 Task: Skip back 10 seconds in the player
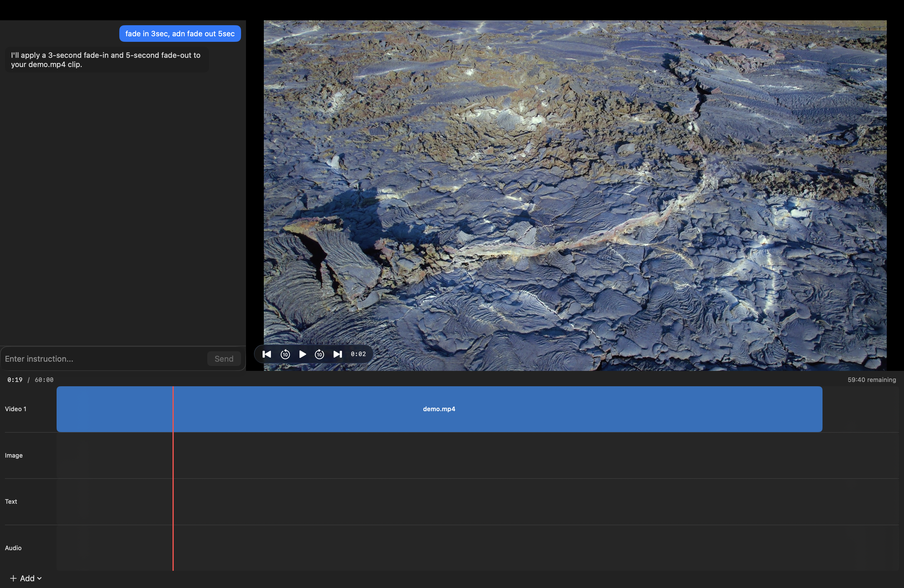[x=285, y=354]
